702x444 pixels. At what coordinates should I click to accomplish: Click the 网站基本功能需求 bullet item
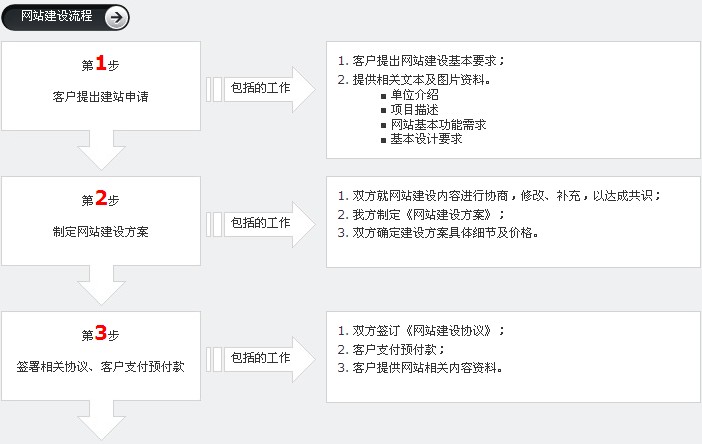(x=438, y=125)
